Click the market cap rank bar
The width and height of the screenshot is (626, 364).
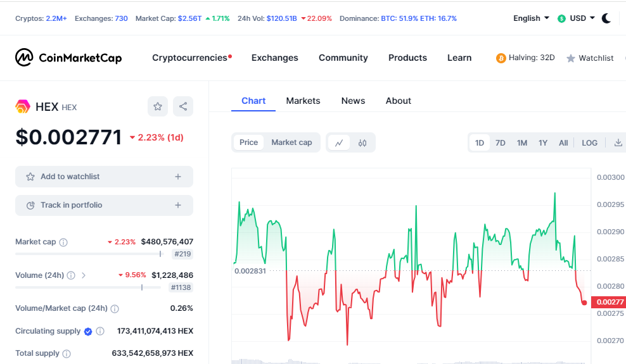point(89,254)
